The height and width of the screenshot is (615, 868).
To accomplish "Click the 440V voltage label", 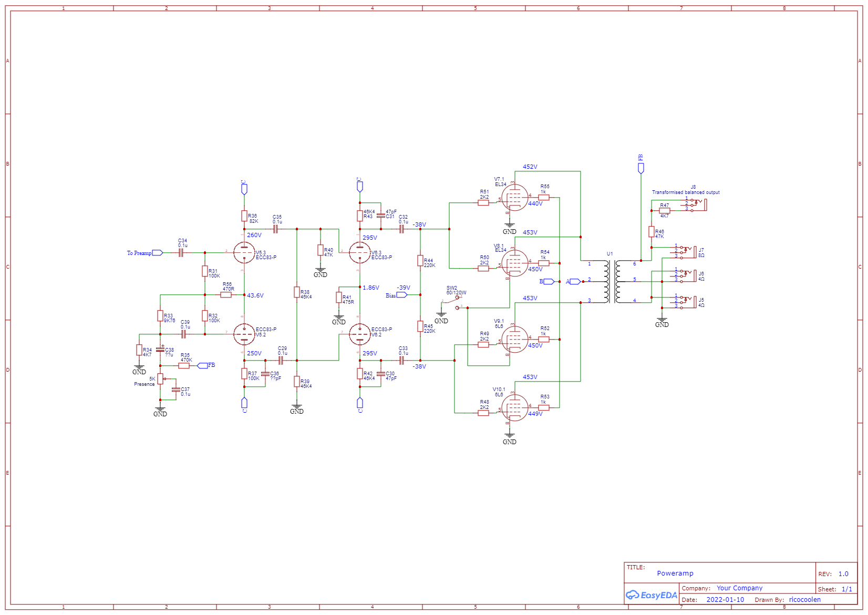I will pos(535,203).
